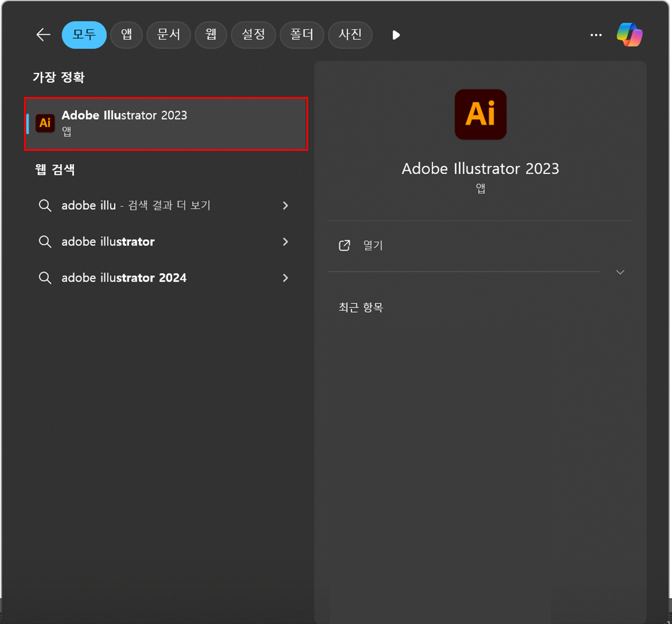Screen dimensions: 672x624
Task: Expand the chevron on the 'adobe illustrator' suggestion
Action: (x=285, y=242)
